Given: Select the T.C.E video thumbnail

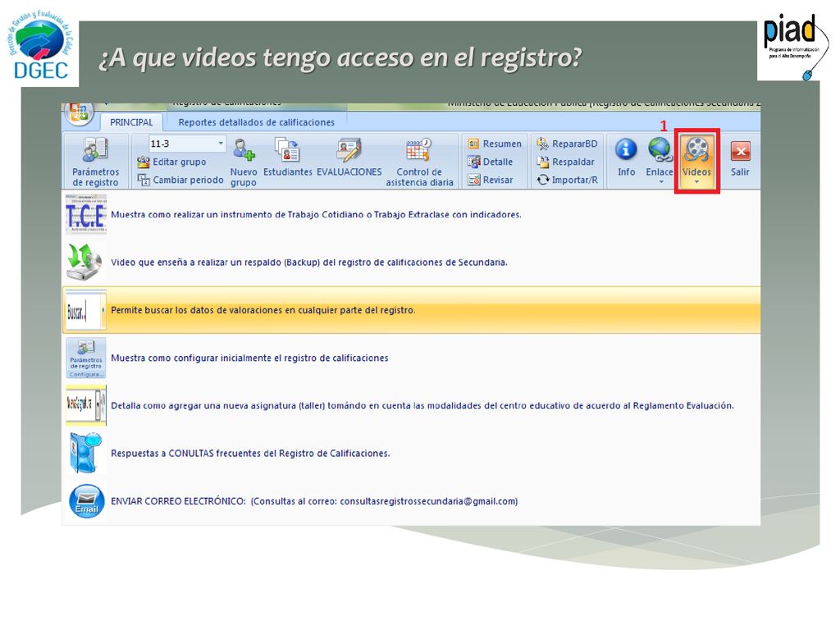Looking at the screenshot, I should pyautogui.click(x=85, y=214).
